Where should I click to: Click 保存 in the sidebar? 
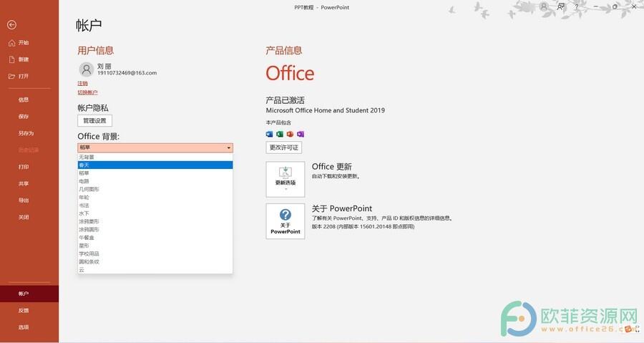pos(29,117)
